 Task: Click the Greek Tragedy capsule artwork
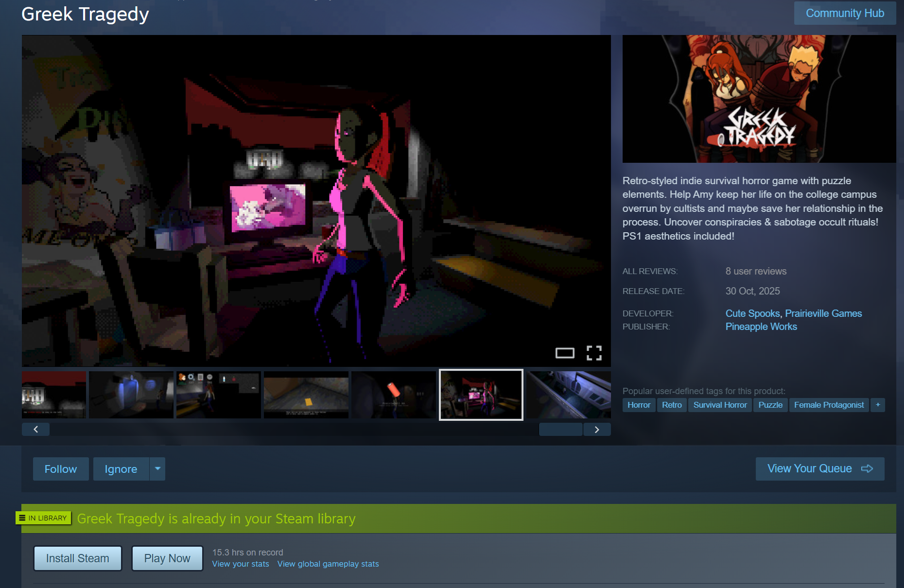pyautogui.click(x=759, y=99)
